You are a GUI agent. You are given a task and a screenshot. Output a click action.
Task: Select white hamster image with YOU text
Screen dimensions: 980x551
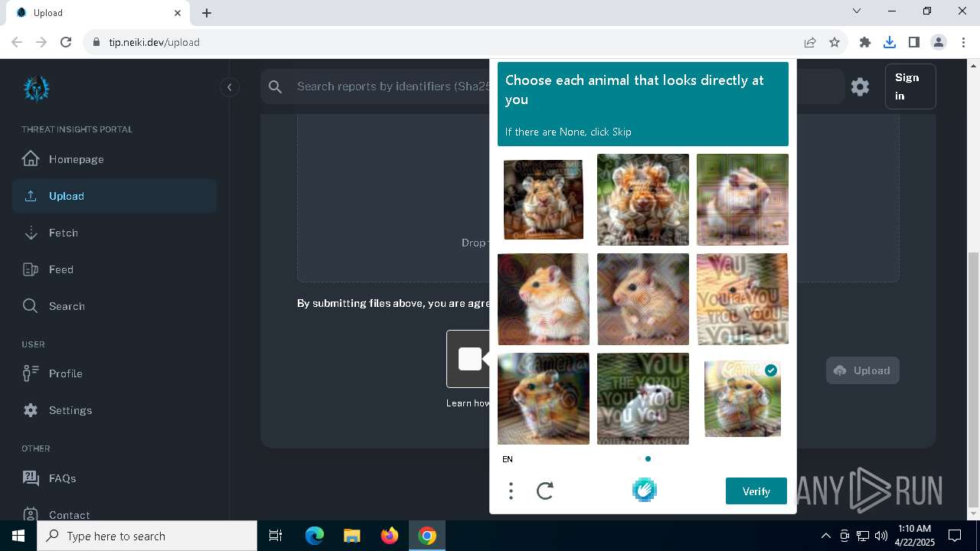click(x=643, y=399)
